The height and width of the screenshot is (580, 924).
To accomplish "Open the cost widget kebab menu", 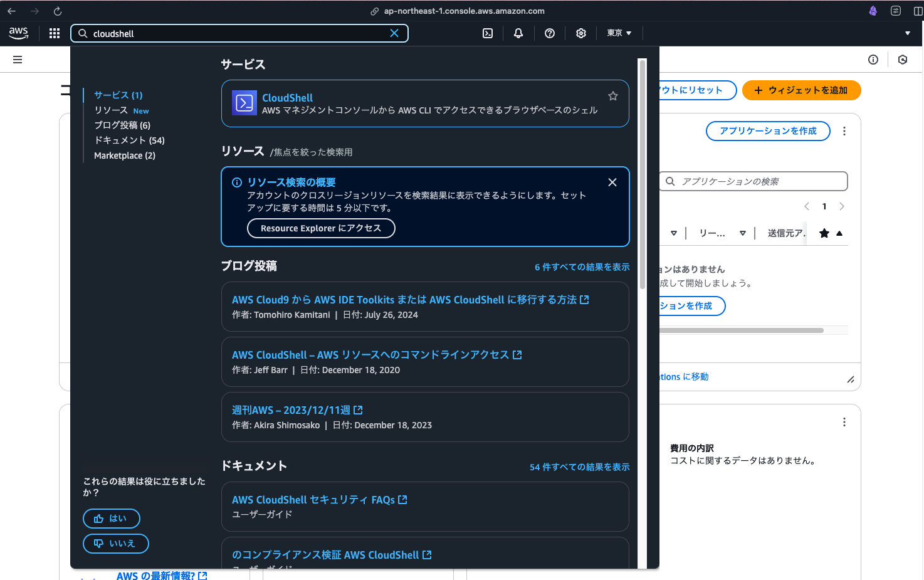I will pyautogui.click(x=844, y=422).
